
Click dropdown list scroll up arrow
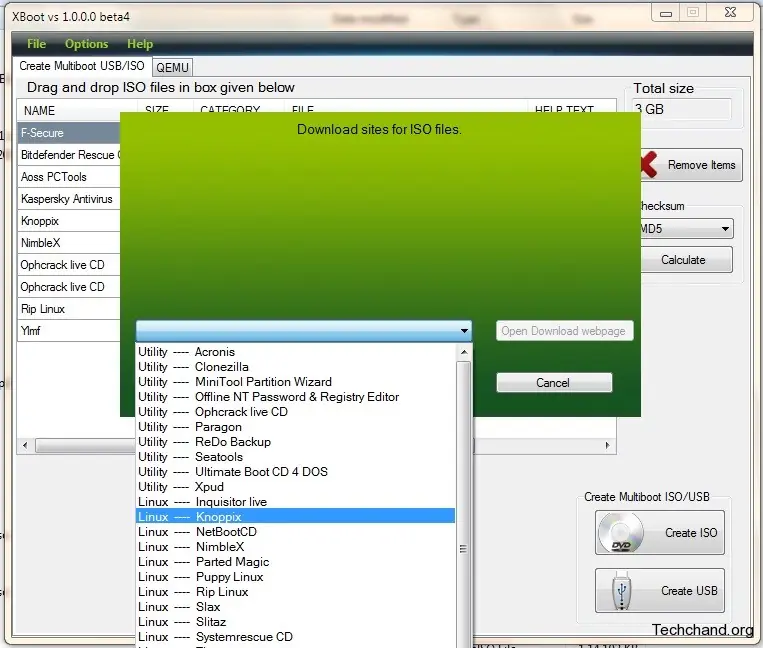tap(464, 352)
